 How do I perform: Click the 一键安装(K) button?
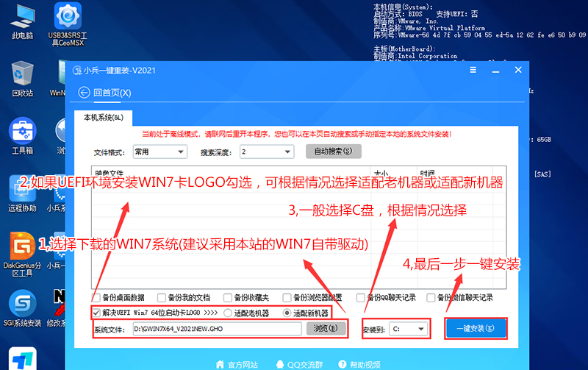(x=476, y=328)
